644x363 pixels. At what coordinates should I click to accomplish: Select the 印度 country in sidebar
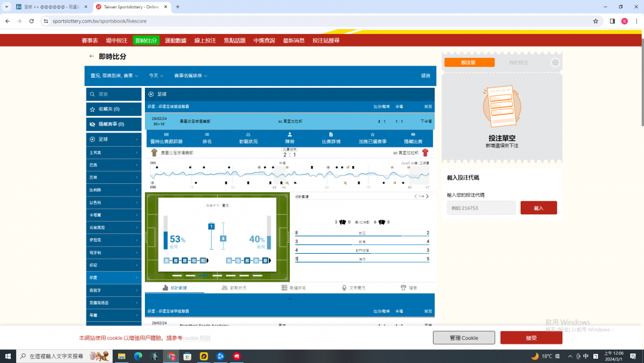click(114, 278)
